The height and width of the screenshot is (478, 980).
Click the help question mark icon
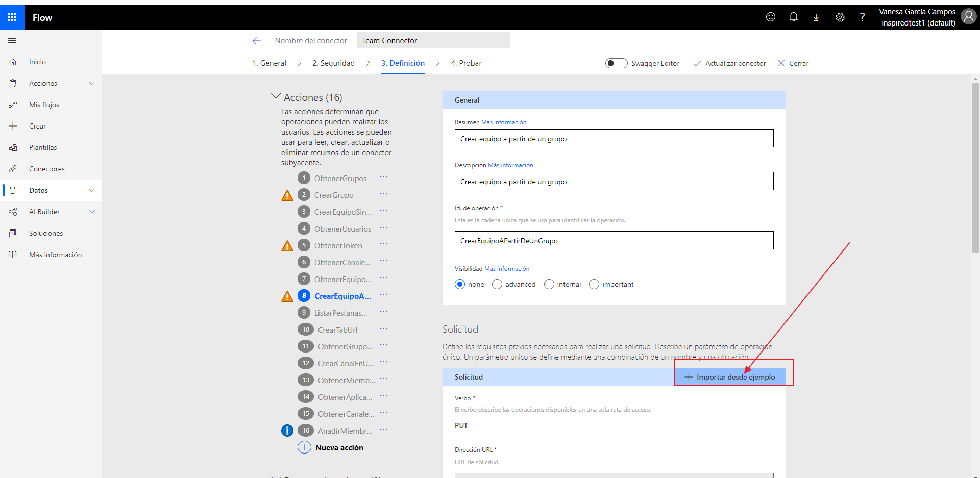pos(862,17)
